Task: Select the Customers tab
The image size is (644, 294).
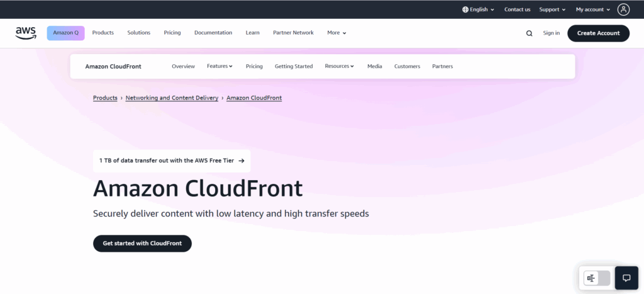Action: point(407,66)
